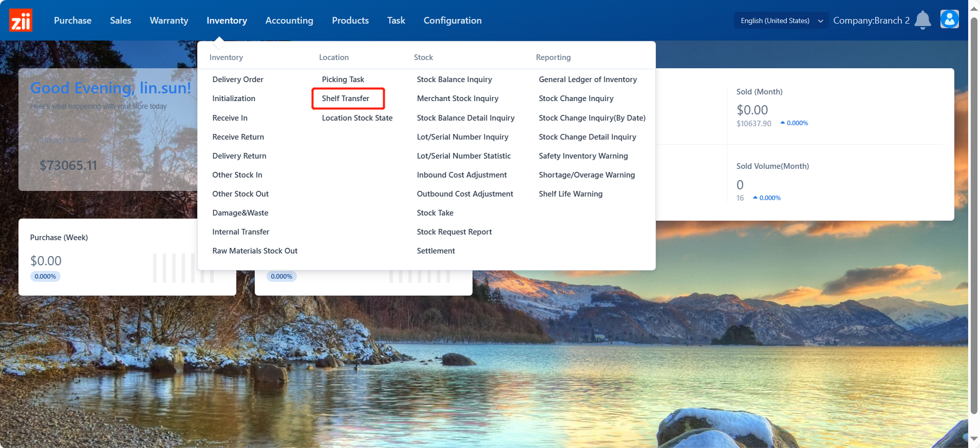This screenshot has height=448, width=980.
Task: Open Stock Change Inquiry
Action: [576, 99]
